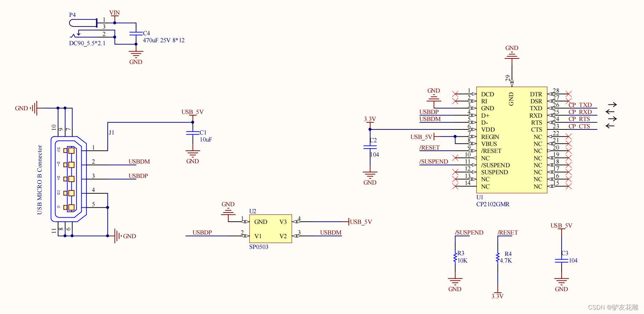Click the 3.3V power label above C2
Viewport: 644px width, 314px height.
coord(370,119)
